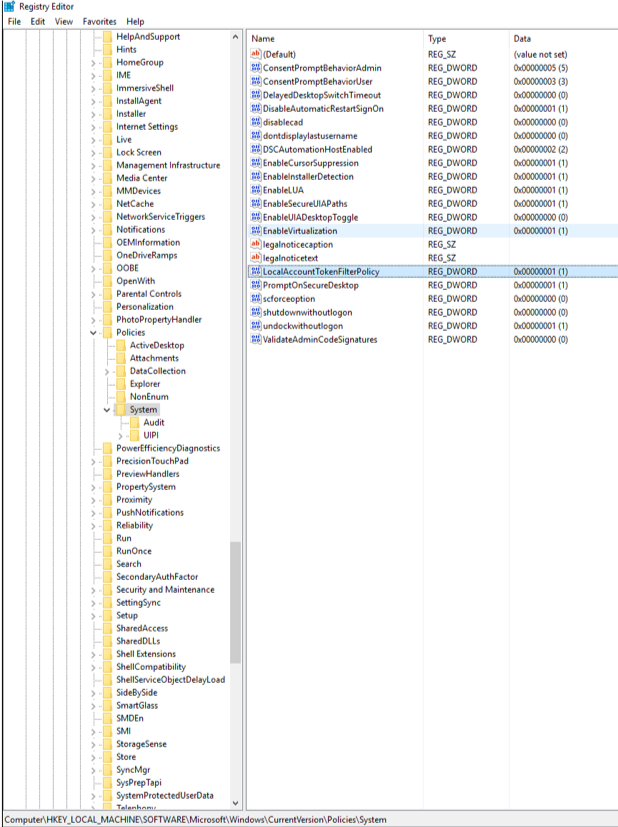This screenshot has height=827, width=618.
Task: Expand the Internet Settings key
Action: tap(93, 127)
